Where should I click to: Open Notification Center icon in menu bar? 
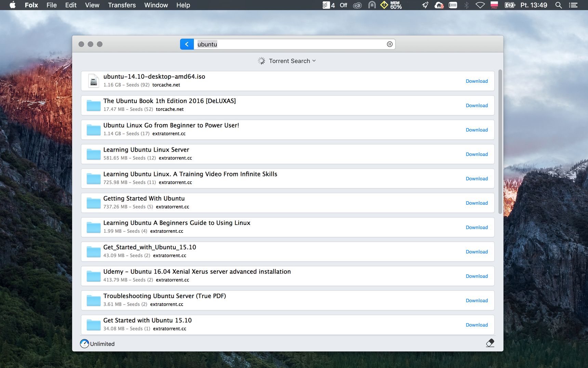point(573,5)
